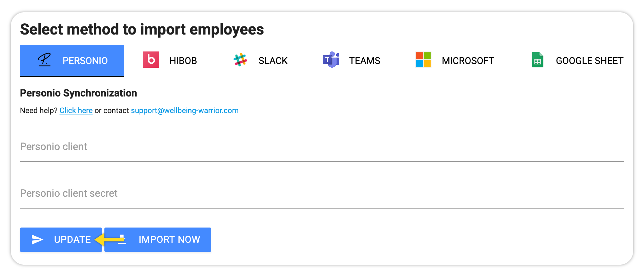Click the download icon beside Import Now
Screen dimensions: 644x279
pyautogui.click(x=122, y=240)
